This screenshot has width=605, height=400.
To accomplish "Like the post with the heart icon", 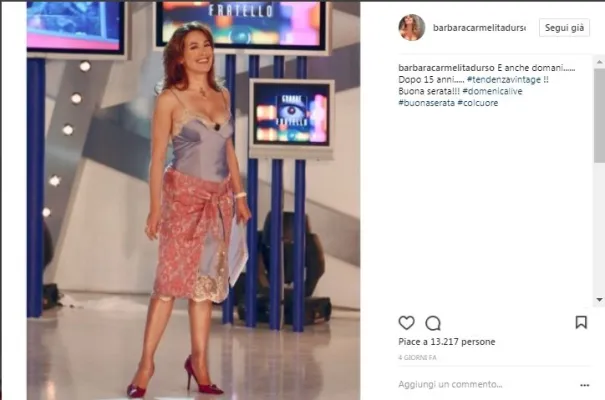I will coord(406,323).
